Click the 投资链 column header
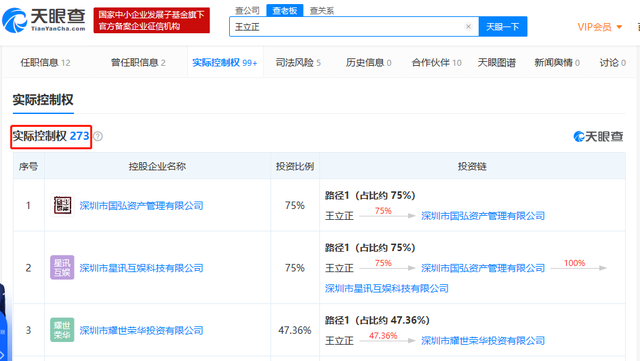 pos(472,166)
